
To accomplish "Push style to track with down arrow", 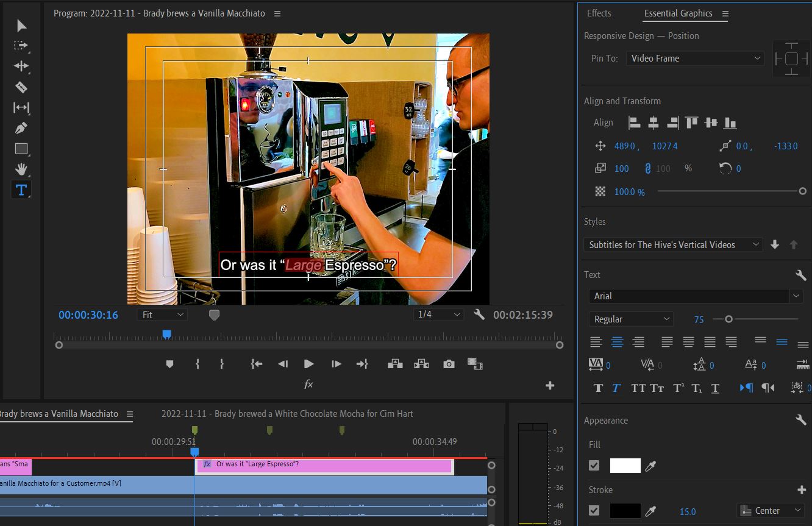I will coord(775,244).
